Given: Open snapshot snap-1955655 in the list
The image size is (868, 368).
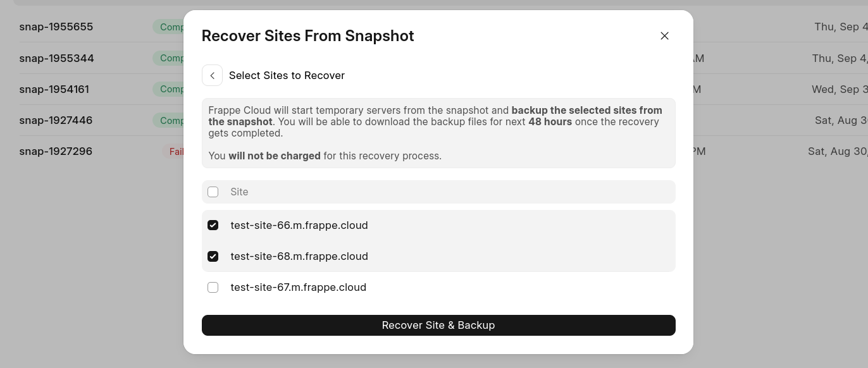Looking at the screenshot, I should 56,27.
